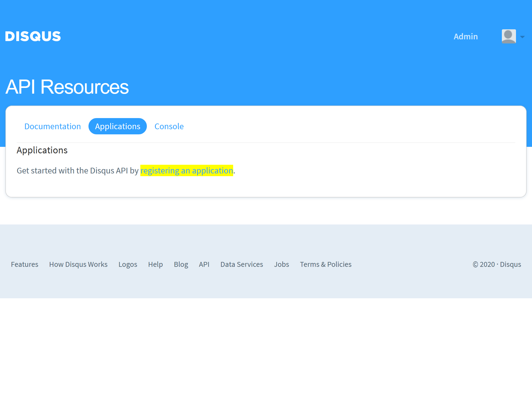Switch to the Console tab

coord(169,126)
